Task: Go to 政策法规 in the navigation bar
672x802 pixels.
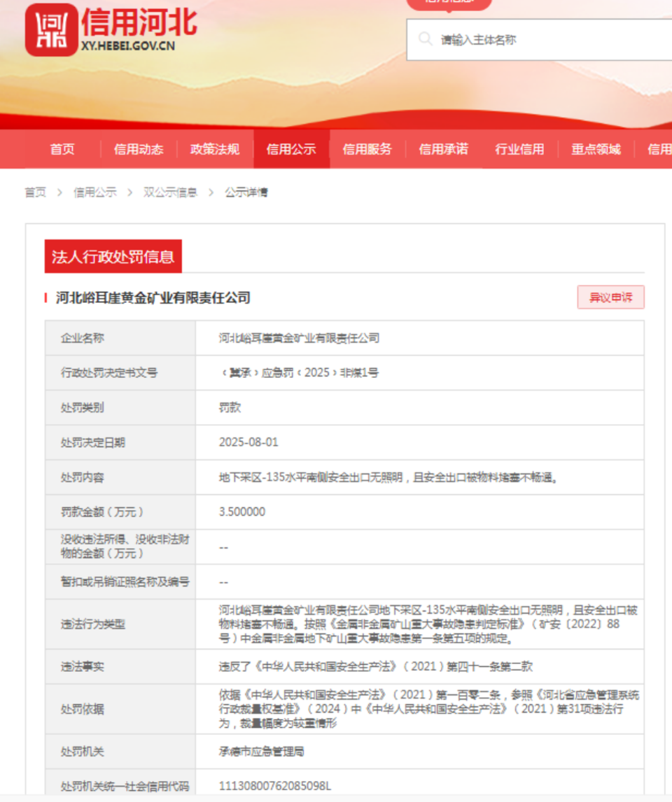Action: [215, 149]
